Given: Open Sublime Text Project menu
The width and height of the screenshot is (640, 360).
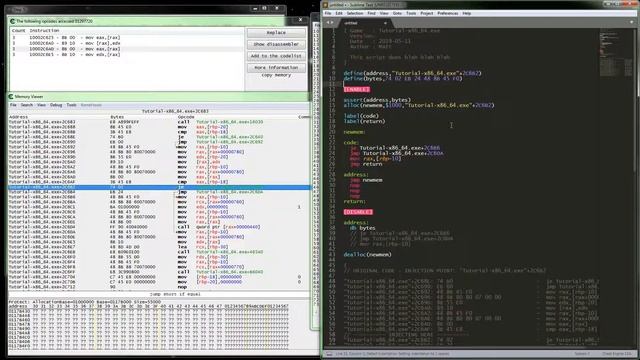Looking at the screenshot, I should coord(427,13).
